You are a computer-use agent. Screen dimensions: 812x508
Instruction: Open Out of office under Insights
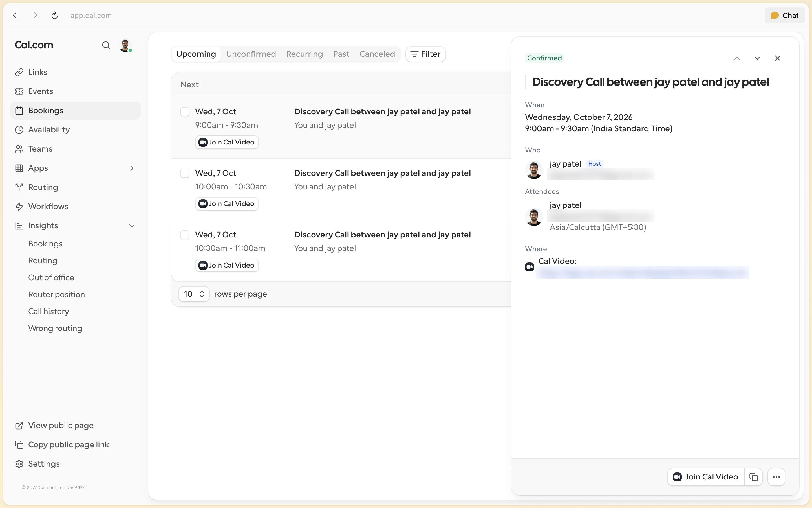(51, 277)
